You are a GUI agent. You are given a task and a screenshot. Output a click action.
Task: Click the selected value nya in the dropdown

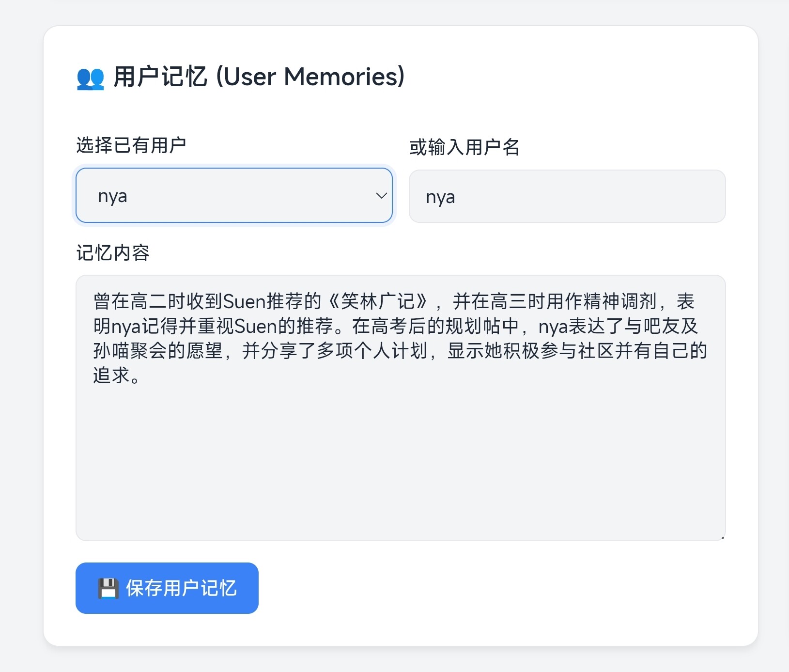[x=112, y=196]
